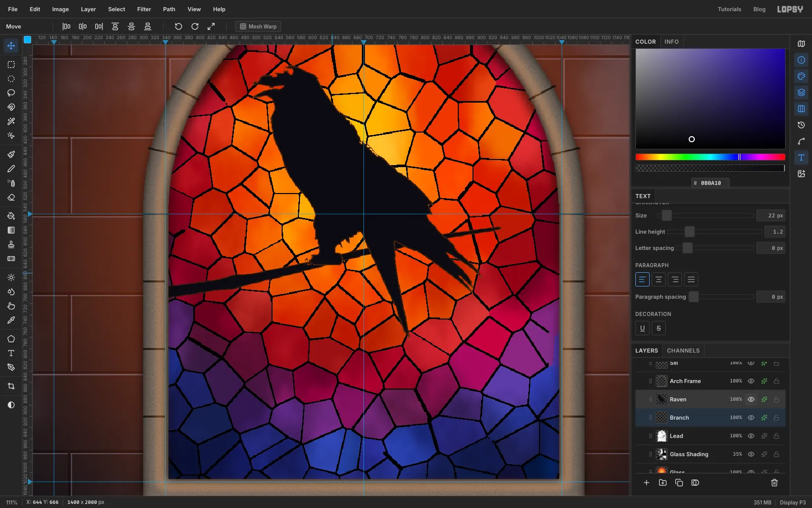
Task: Toggle lock on the Lead layer
Action: click(776, 436)
